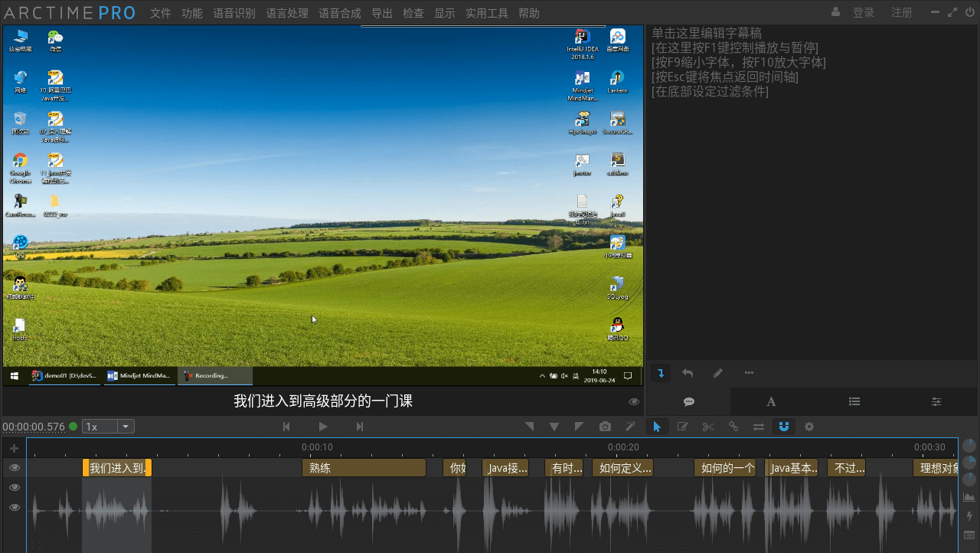Open the 语音识别 menu

(234, 13)
